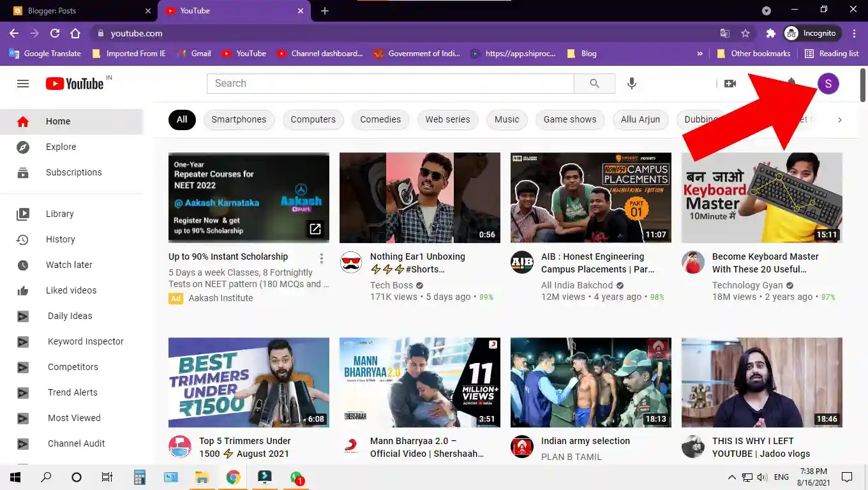
Task: Click into the YouTube Search field
Action: click(x=390, y=84)
